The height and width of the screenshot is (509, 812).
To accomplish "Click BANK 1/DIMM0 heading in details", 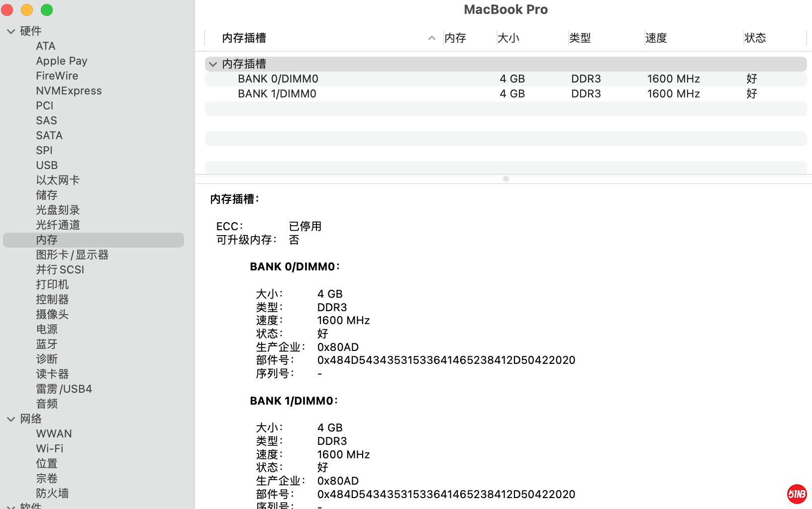I will pos(294,401).
